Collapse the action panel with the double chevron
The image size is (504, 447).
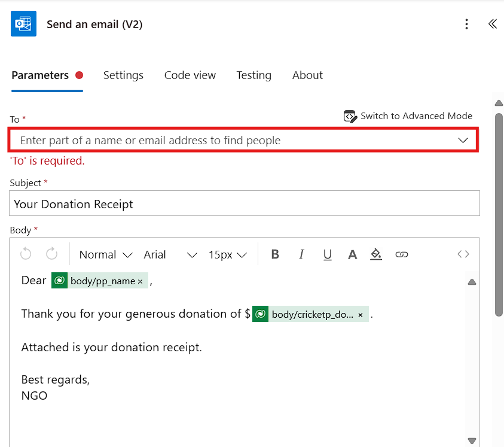click(492, 24)
